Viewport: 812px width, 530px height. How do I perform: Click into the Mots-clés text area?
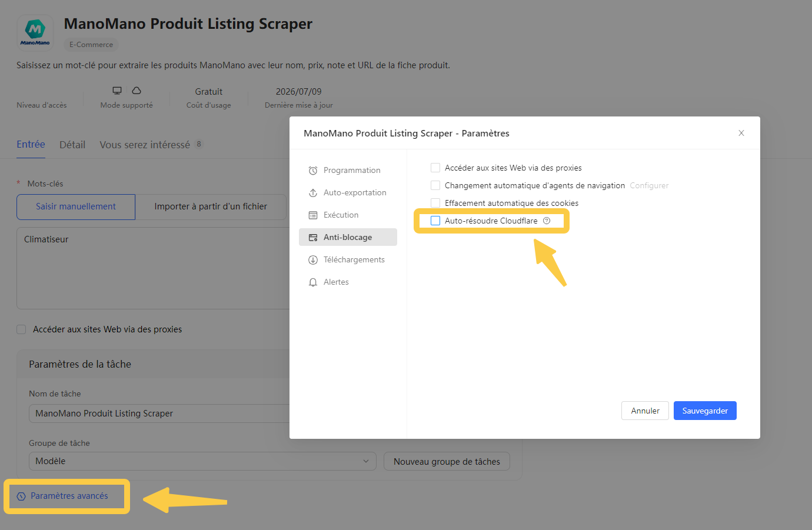point(153,268)
